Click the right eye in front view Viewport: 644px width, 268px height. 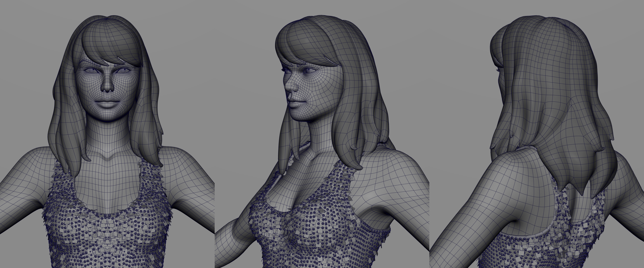123,71
